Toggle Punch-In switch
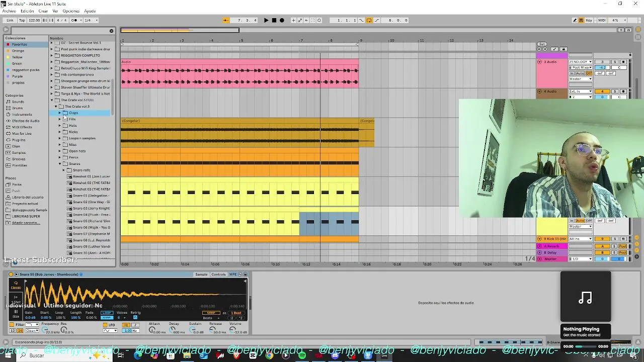The width and height of the screenshot is (644, 362). [361, 20]
